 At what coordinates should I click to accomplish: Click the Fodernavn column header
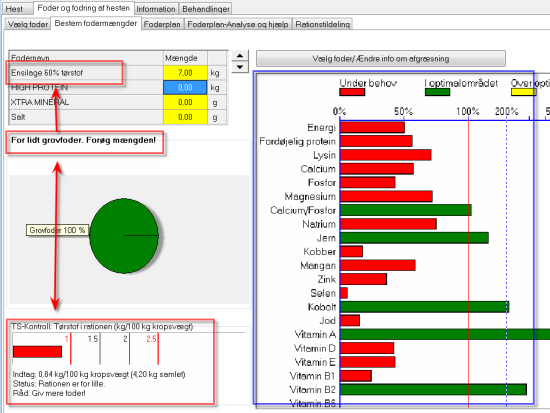[86, 58]
